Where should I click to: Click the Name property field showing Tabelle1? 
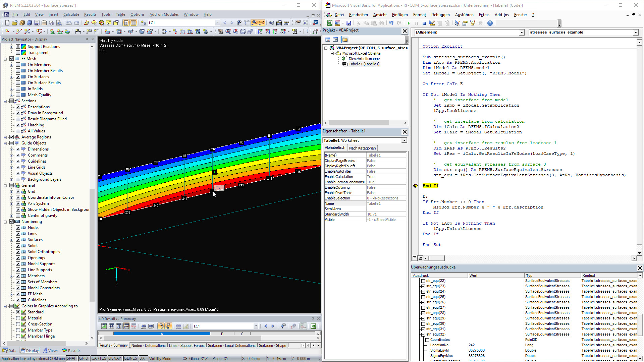pos(386,203)
